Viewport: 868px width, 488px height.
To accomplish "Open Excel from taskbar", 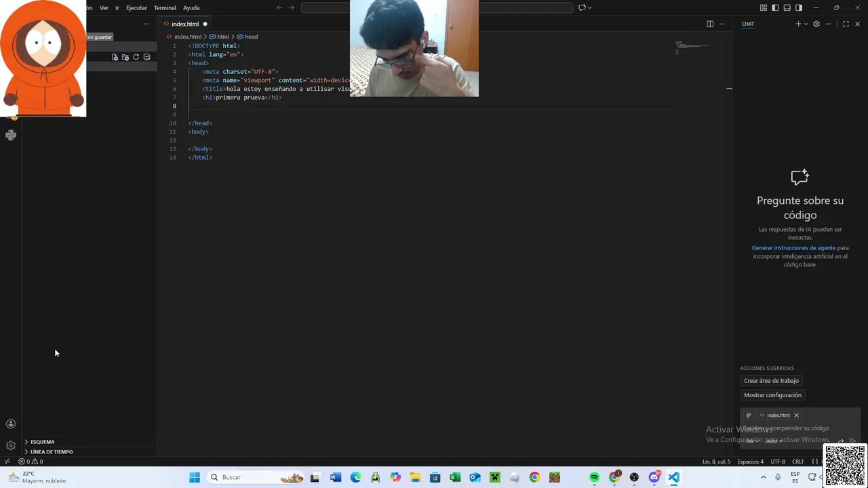I will pos(455,477).
